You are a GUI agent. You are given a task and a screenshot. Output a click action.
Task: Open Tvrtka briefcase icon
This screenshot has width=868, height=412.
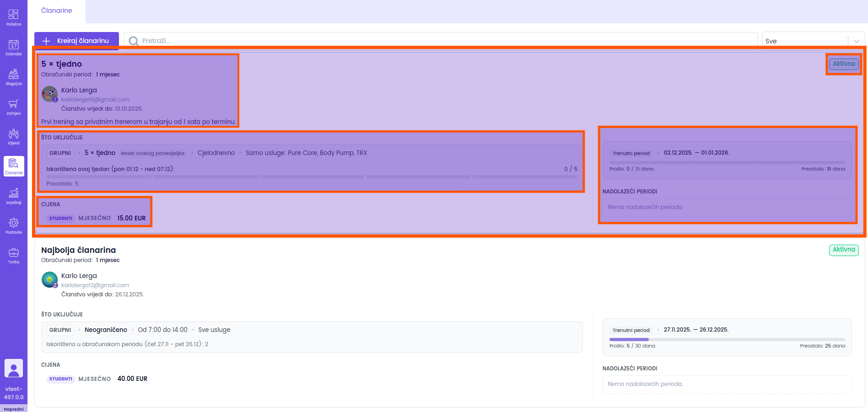coord(13,255)
